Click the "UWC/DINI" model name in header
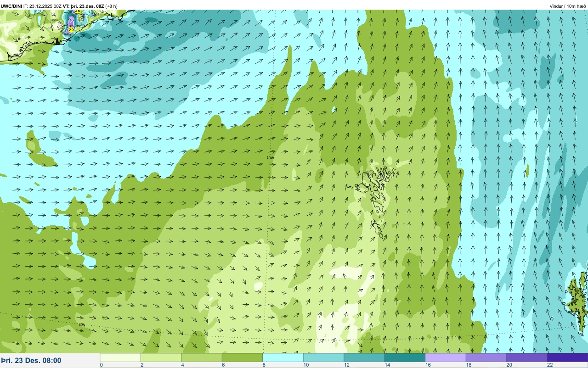 (x=11, y=6)
